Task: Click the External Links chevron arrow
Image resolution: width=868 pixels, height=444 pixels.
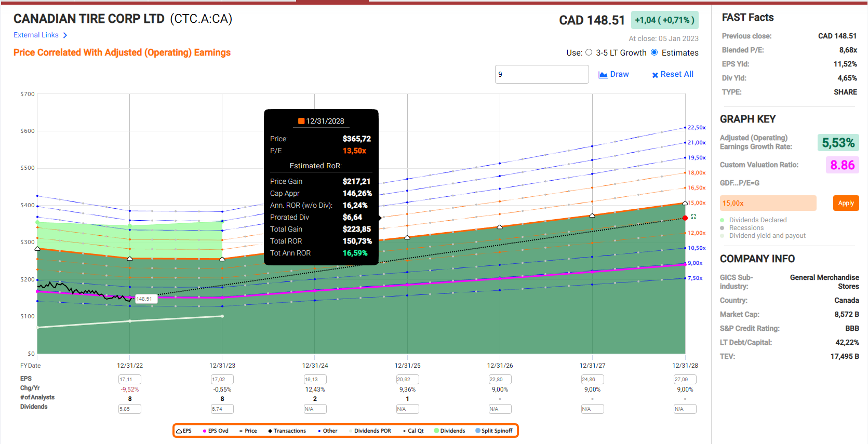Action: coord(65,35)
